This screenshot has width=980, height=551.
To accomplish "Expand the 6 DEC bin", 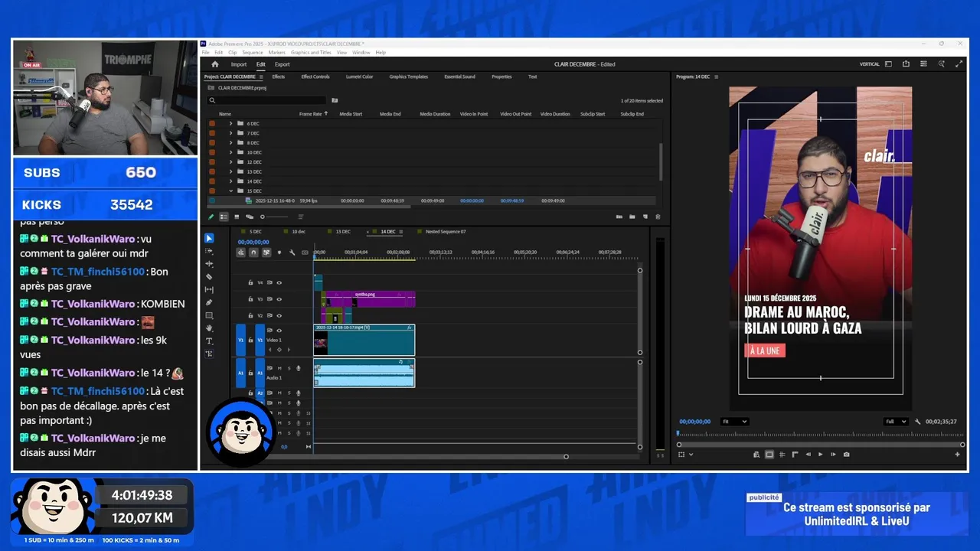I will [x=230, y=123].
